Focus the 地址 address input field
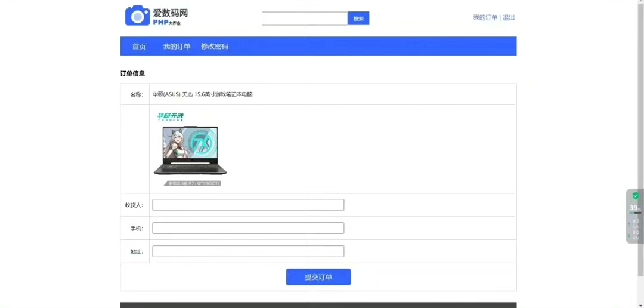Screen dimensions: 644x308 pyautogui.click(x=248, y=251)
